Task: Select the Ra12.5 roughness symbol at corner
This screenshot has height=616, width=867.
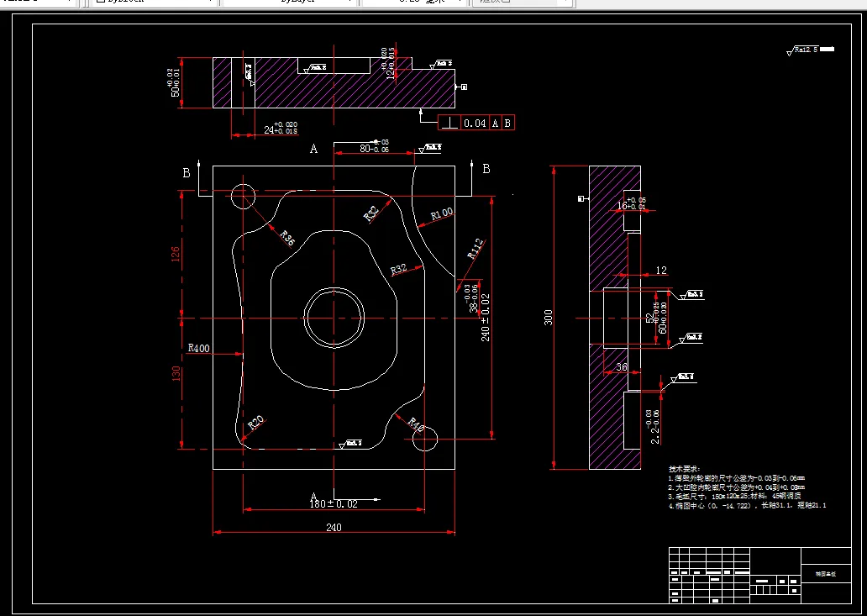Action: (810, 50)
